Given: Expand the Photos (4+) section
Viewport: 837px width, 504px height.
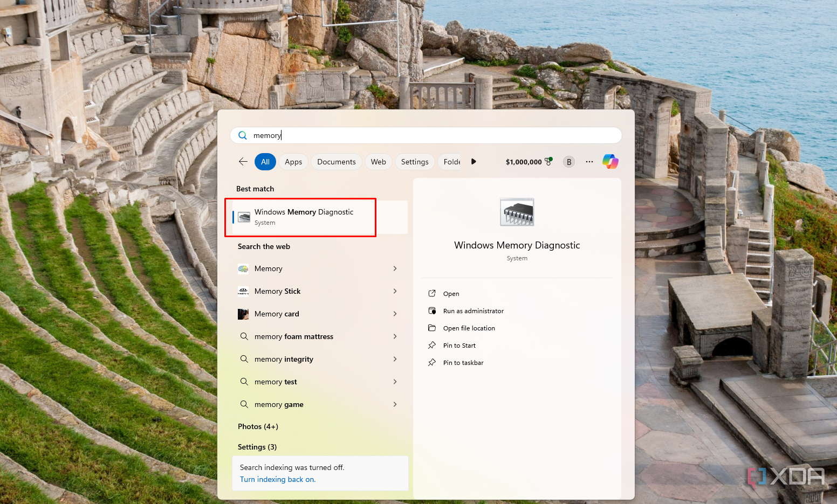Looking at the screenshot, I should pos(258,426).
